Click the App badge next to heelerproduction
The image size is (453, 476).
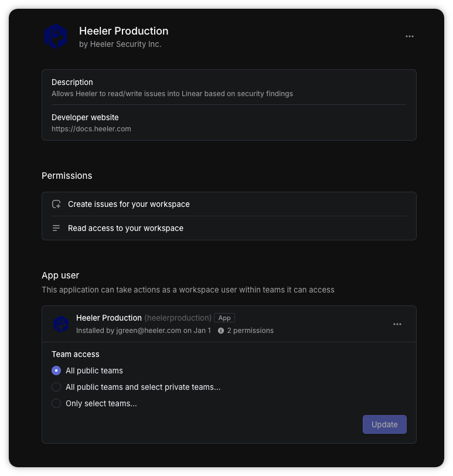(x=224, y=318)
